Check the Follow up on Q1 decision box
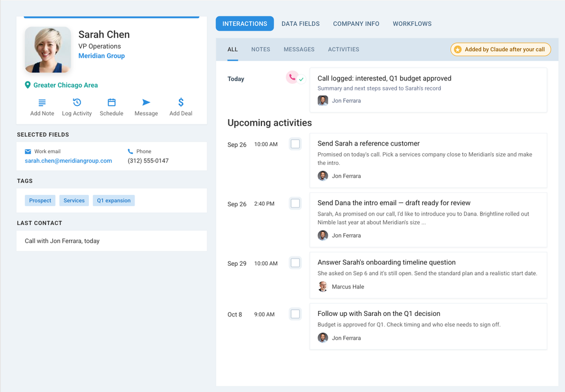The width and height of the screenshot is (565, 392). (295, 314)
